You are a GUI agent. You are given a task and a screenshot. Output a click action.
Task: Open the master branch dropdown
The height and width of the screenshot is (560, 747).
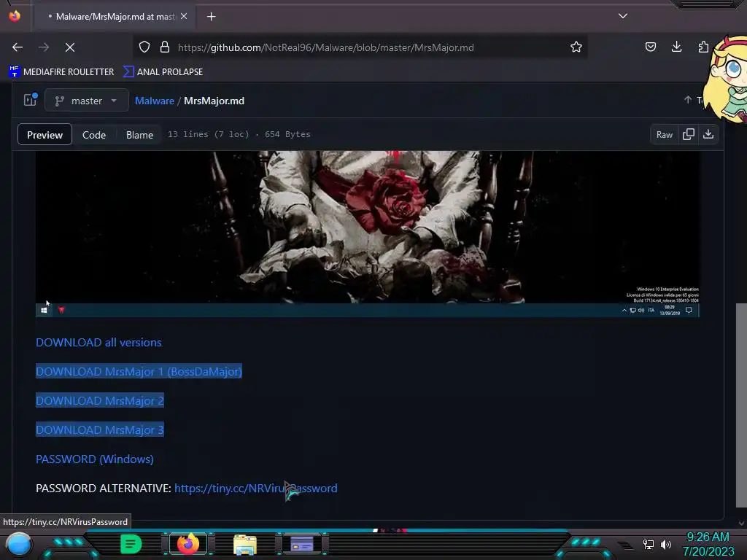[x=87, y=101]
